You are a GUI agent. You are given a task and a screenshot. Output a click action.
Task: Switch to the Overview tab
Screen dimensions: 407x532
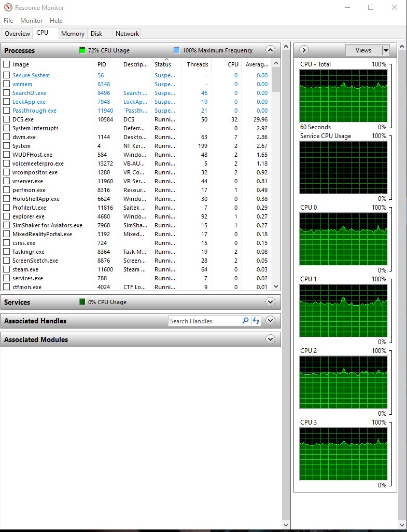coord(17,34)
